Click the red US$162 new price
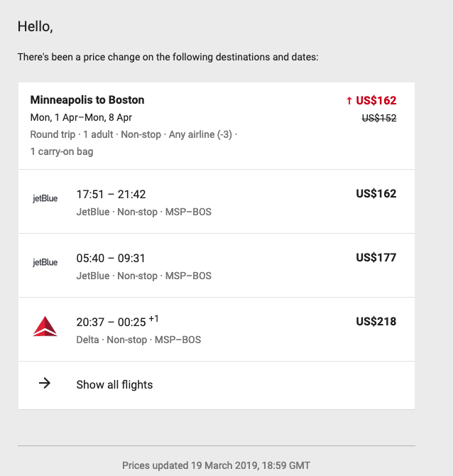Viewport: 453px width, 476px height. click(x=376, y=100)
